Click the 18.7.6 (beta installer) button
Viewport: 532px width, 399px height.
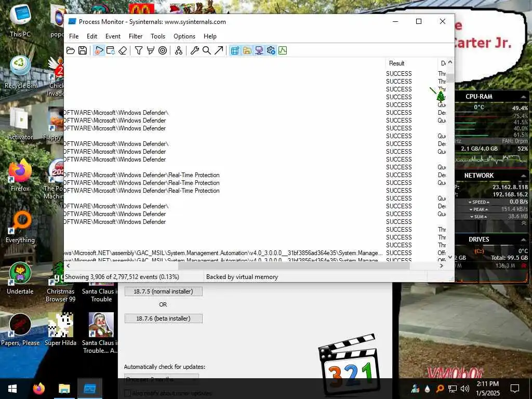[x=163, y=318]
